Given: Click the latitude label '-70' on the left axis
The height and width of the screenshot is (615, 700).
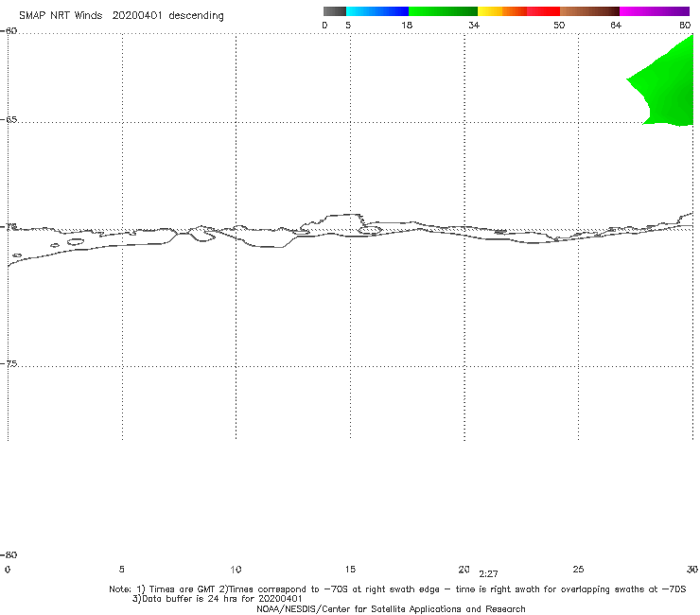Looking at the screenshot, I should (x=9, y=227).
